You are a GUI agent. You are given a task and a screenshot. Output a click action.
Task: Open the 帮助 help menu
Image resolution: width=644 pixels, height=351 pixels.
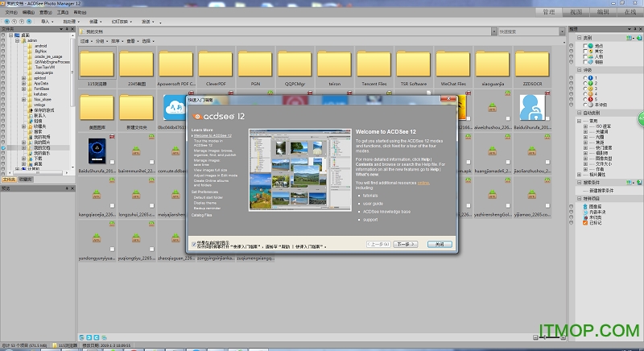[80, 12]
